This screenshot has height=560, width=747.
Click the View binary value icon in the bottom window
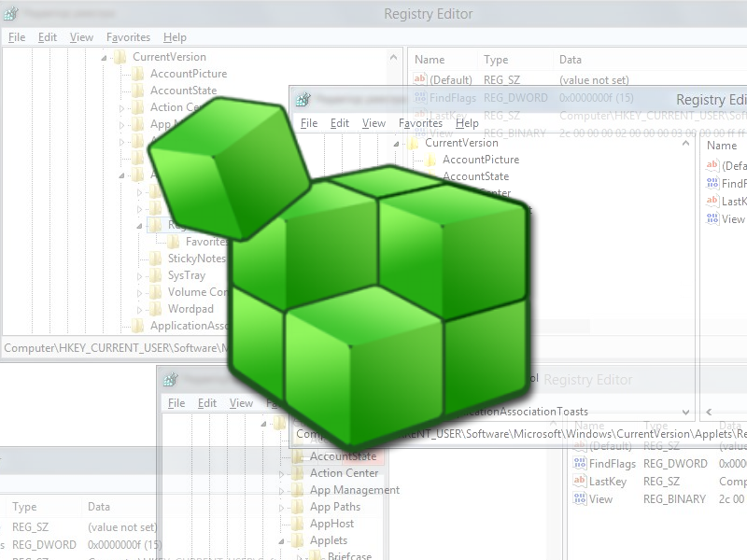(580, 499)
